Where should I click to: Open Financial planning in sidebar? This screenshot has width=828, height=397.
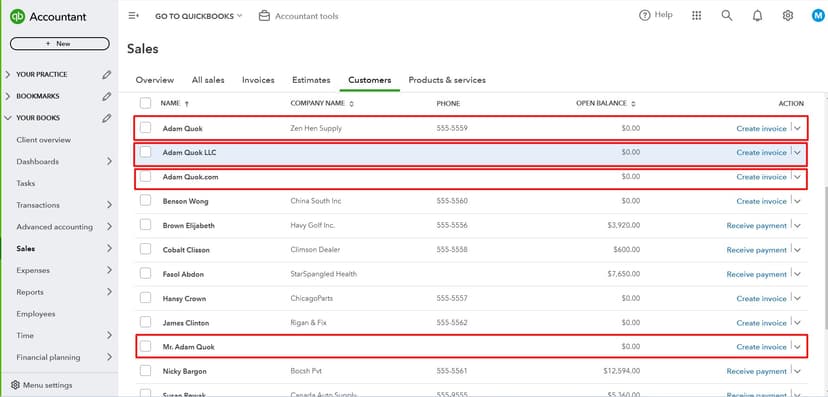coord(49,357)
